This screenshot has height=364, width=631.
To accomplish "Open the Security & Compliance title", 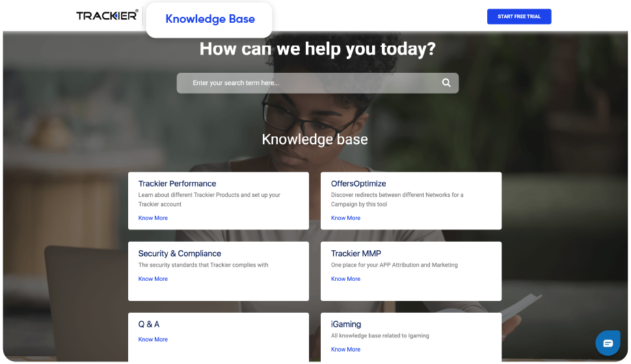I will tap(180, 253).
